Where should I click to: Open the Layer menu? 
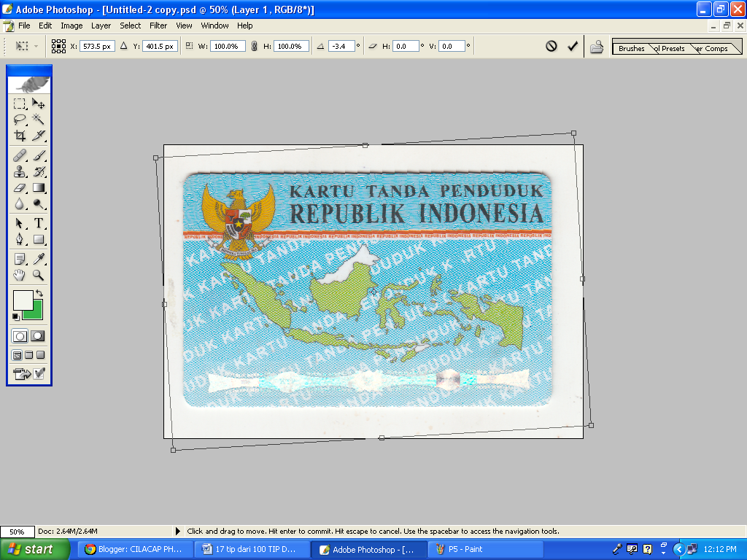click(101, 26)
